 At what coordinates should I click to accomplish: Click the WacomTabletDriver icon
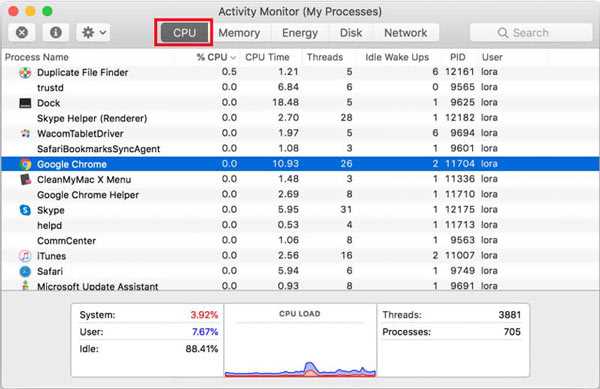[x=25, y=133]
